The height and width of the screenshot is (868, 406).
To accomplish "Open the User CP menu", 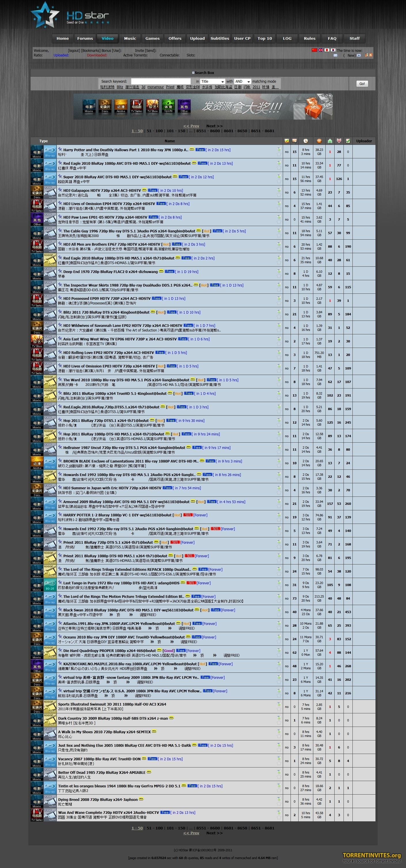I will [x=242, y=38].
